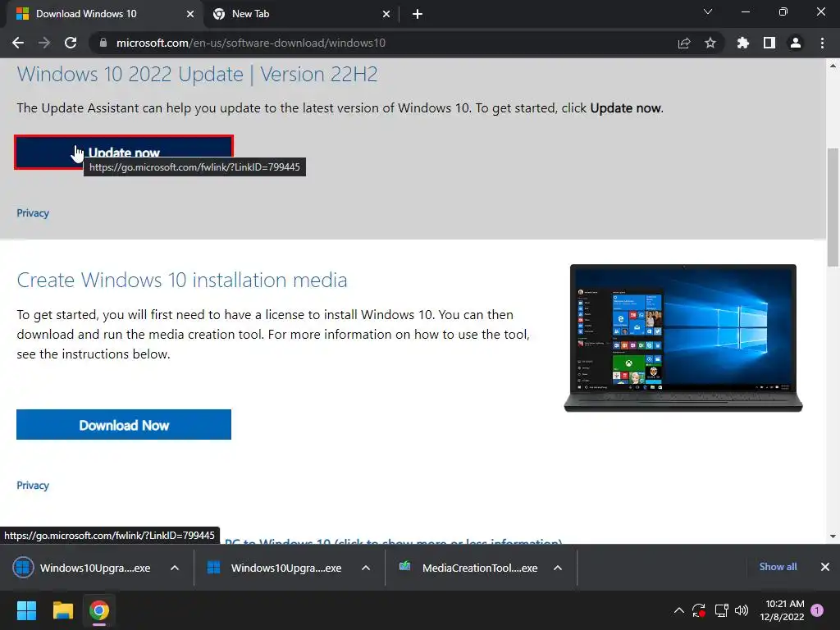840x630 pixels.
Task: Click the Chrome taskbar icon
Action: 99,610
